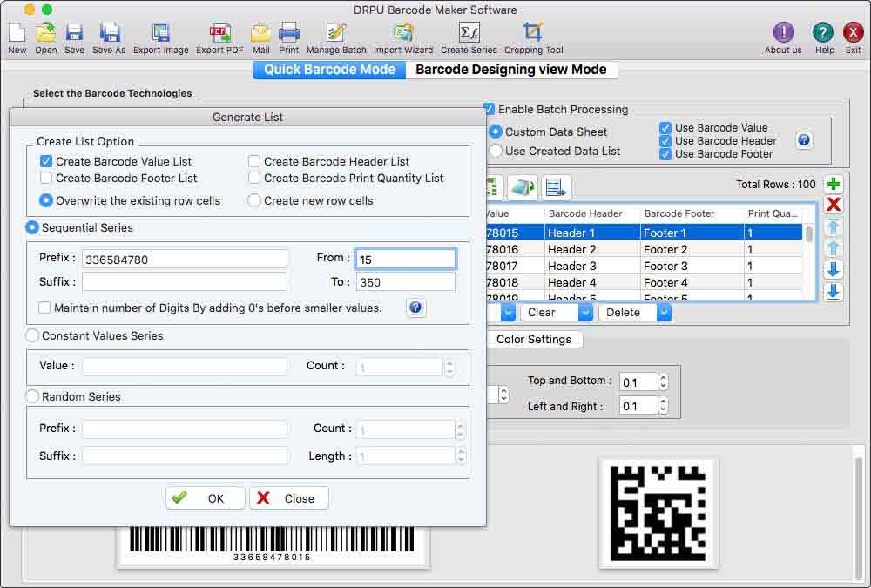Screen dimensions: 871x588
Task: Confirm the series with the OK button
Action: coord(205,498)
